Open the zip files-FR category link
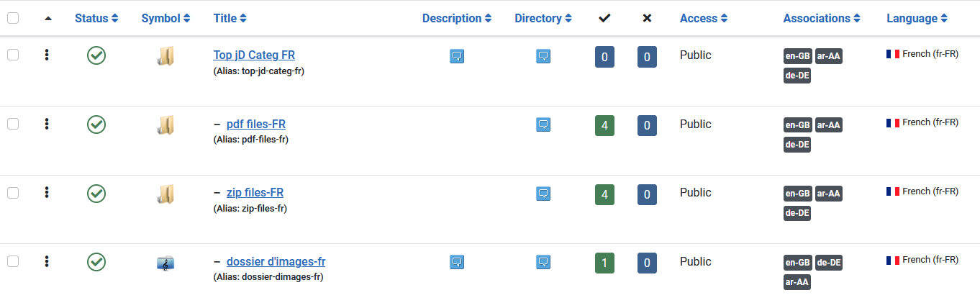 pos(255,193)
